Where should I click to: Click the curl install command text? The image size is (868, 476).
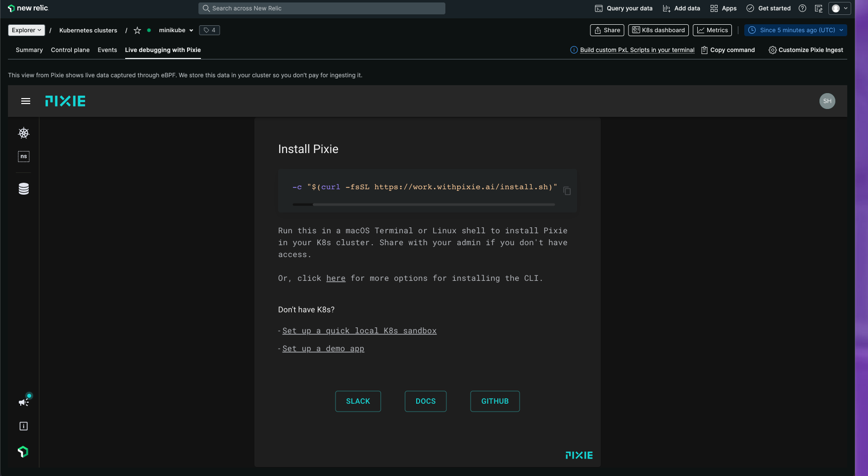pos(425,187)
